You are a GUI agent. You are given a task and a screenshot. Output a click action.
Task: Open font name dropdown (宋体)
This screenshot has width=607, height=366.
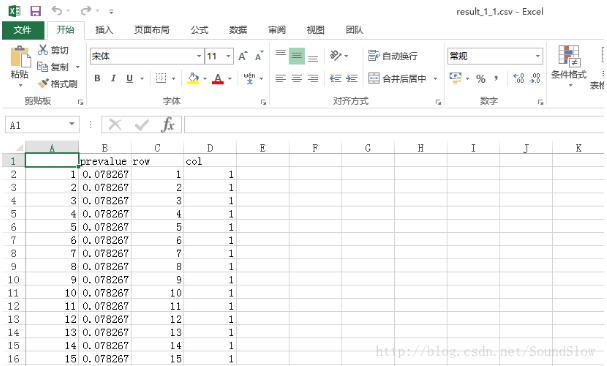[199, 56]
